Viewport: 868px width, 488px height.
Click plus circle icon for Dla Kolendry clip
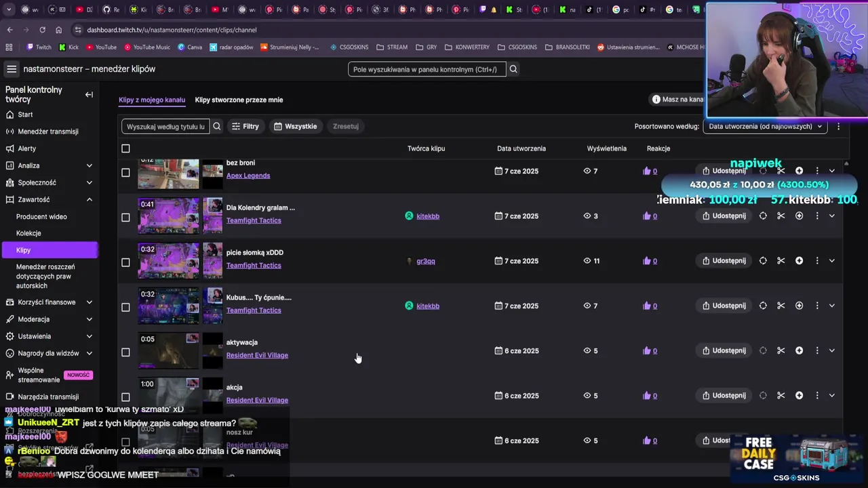pos(799,216)
